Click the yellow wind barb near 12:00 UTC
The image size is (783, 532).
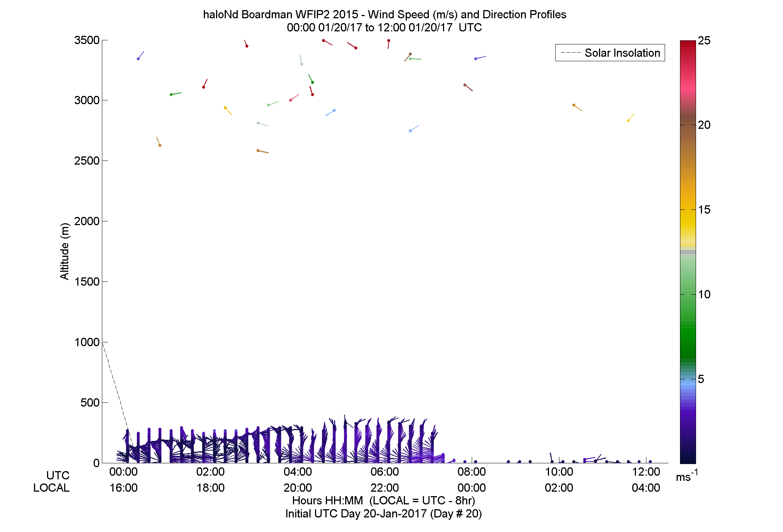pyautogui.click(x=631, y=117)
